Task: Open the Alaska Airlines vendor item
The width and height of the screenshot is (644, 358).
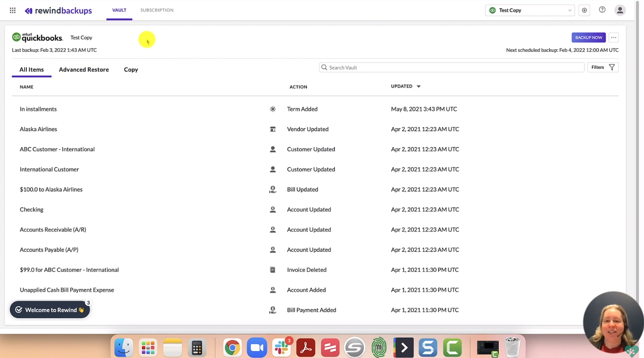Action: (38, 129)
